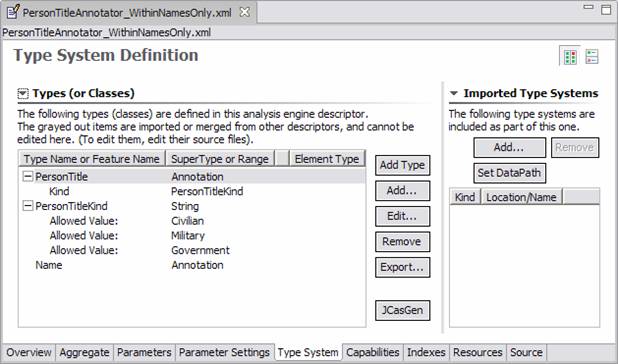Click the PersonTitleKind range value cell
618x364 pixels.
pyautogui.click(x=207, y=191)
